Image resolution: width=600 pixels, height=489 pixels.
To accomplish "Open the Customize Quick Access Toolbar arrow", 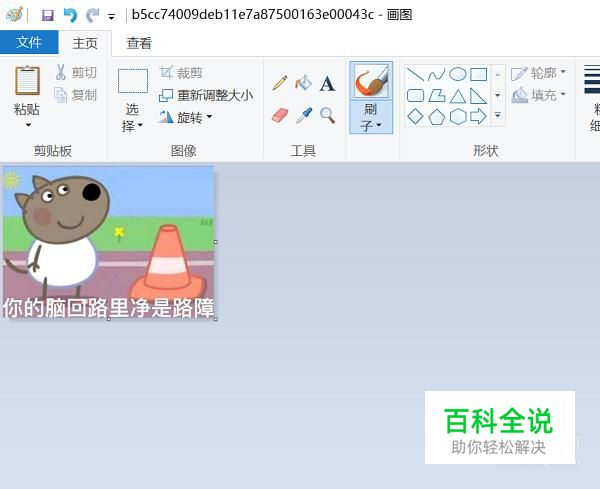I will coord(111,16).
